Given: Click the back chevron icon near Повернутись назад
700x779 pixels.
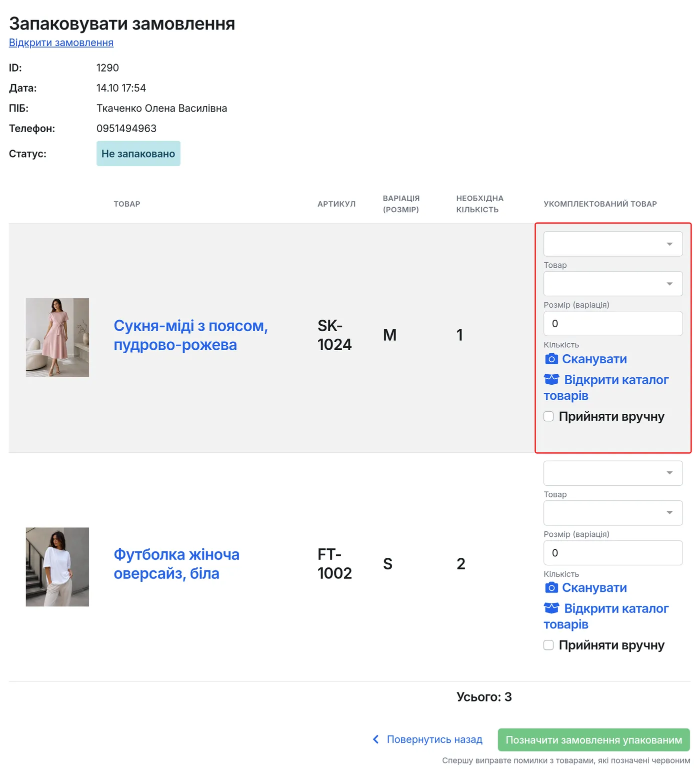Looking at the screenshot, I should click(x=375, y=739).
